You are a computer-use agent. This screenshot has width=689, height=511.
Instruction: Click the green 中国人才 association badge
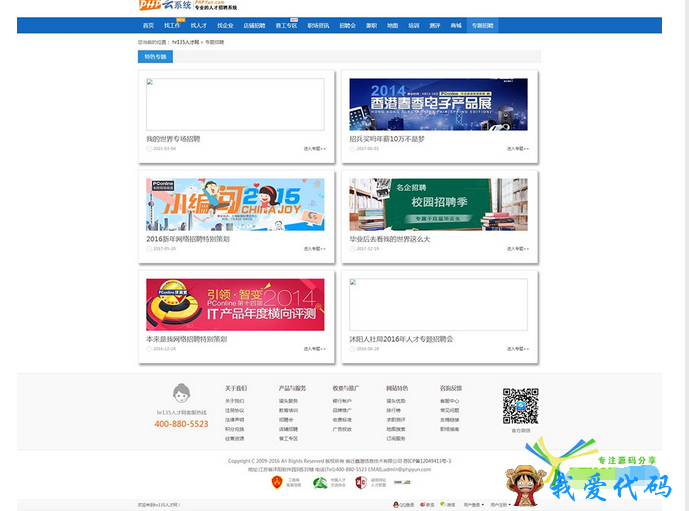[x=320, y=482]
